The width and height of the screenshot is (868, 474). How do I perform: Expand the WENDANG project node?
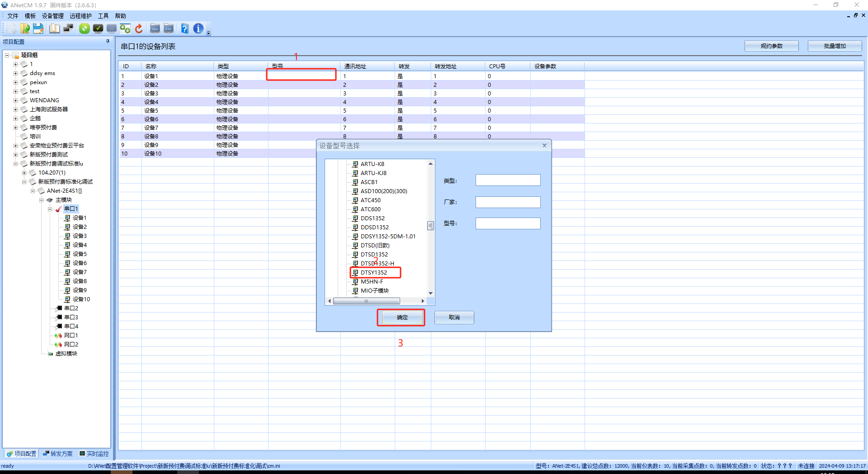pyautogui.click(x=15, y=100)
